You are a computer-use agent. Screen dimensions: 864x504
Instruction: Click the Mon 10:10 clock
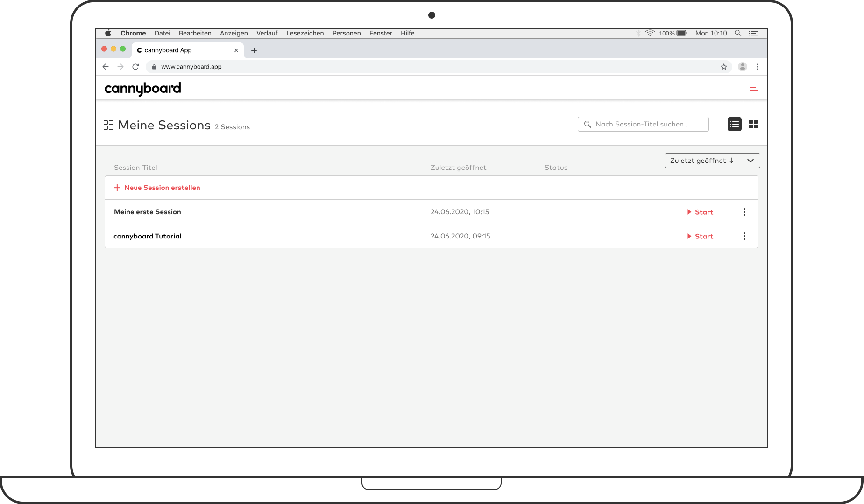click(x=711, y=33)
